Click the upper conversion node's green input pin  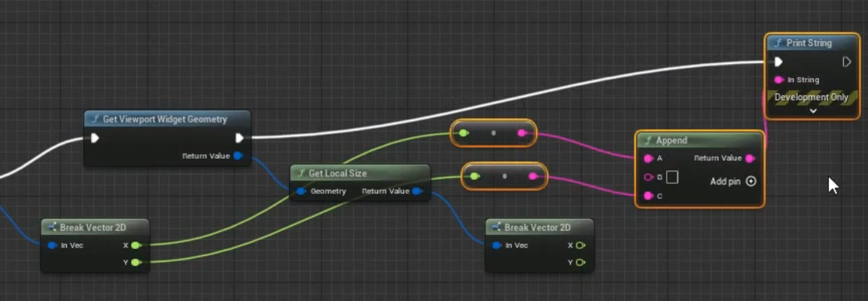pyautogui.click(x=463, y=132)
